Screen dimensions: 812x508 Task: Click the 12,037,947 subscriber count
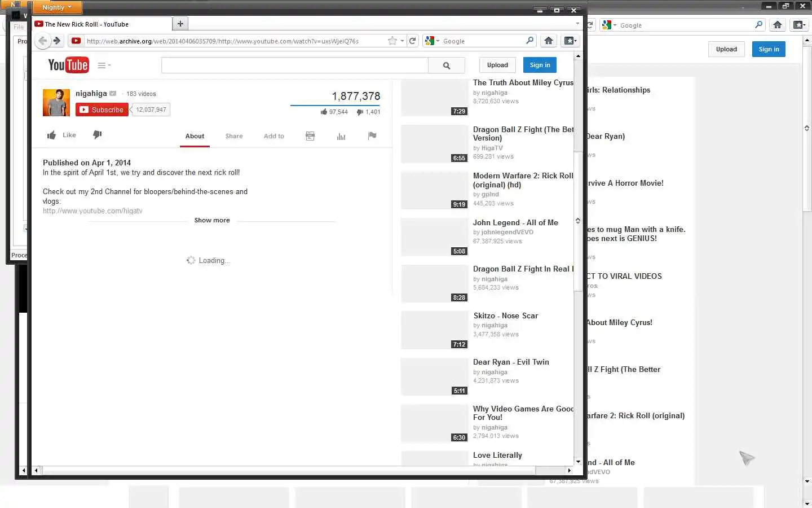[x=151, y=110]
